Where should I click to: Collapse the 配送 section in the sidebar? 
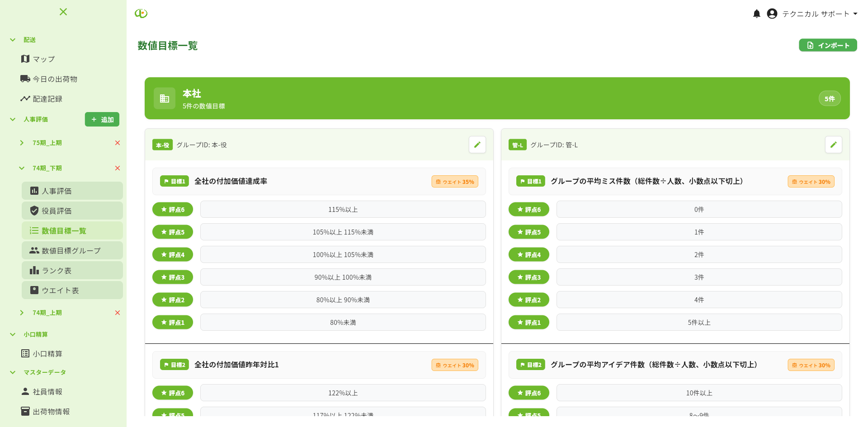tap(12, 40)
